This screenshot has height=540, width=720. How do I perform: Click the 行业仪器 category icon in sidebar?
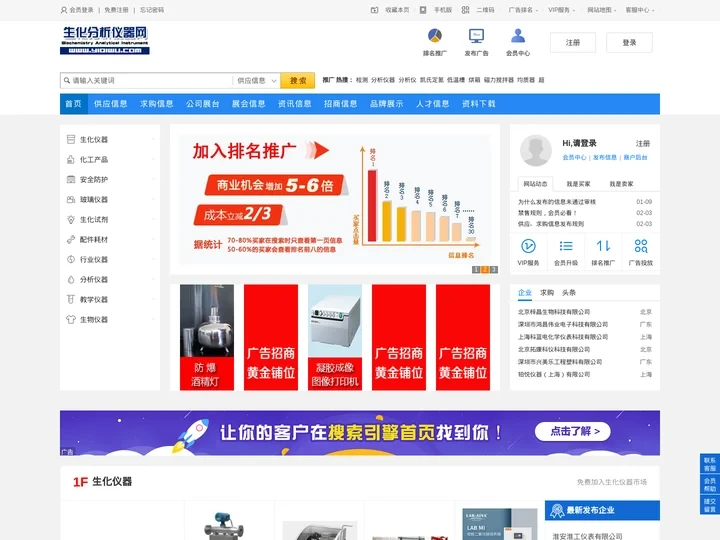pos(71,259)
